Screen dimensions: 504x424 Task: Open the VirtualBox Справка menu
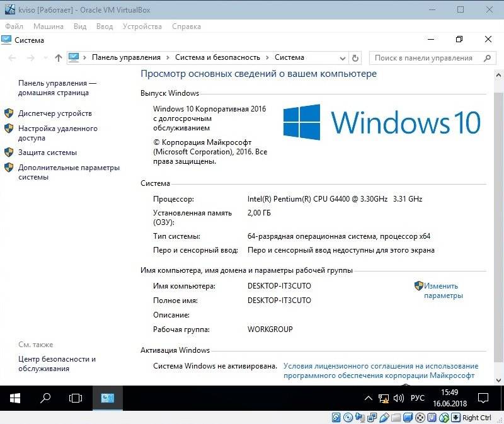[x=186, y=26]
